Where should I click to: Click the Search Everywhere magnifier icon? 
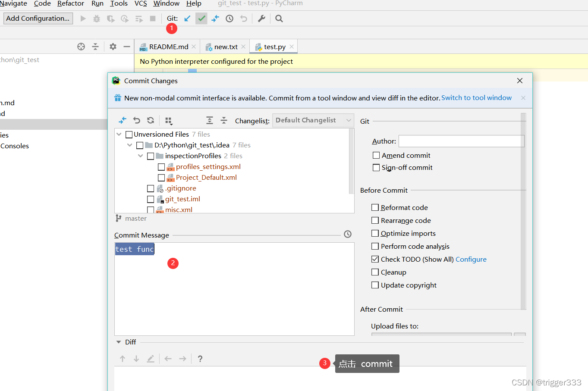pos(279,19)
